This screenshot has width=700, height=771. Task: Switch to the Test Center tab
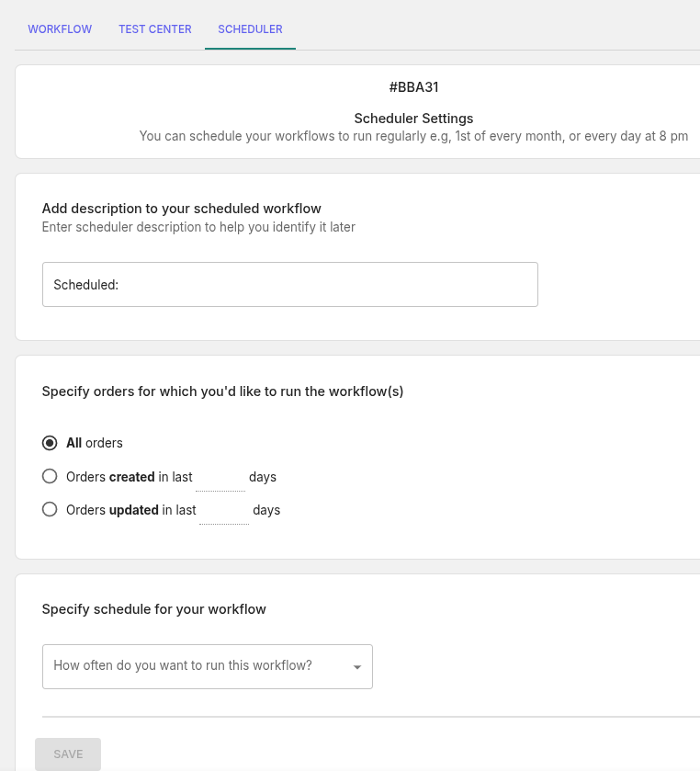154,29
